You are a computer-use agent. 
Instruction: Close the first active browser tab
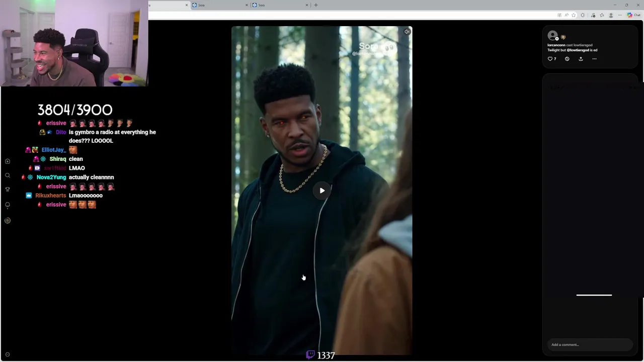coord(186,5)
